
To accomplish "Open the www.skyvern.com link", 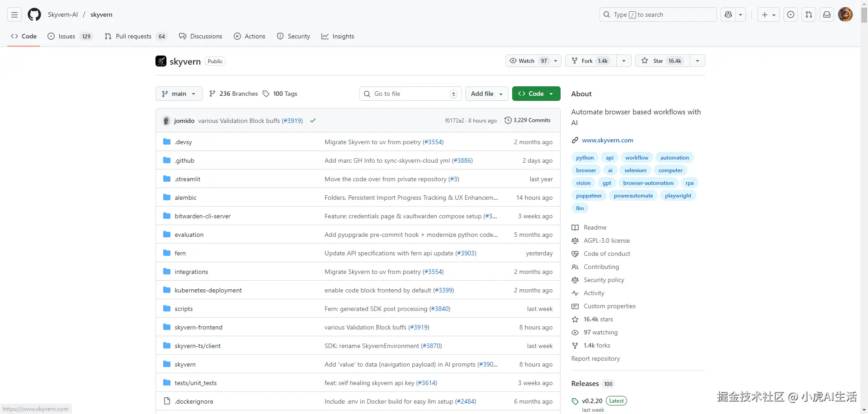I will coord(607,140).
